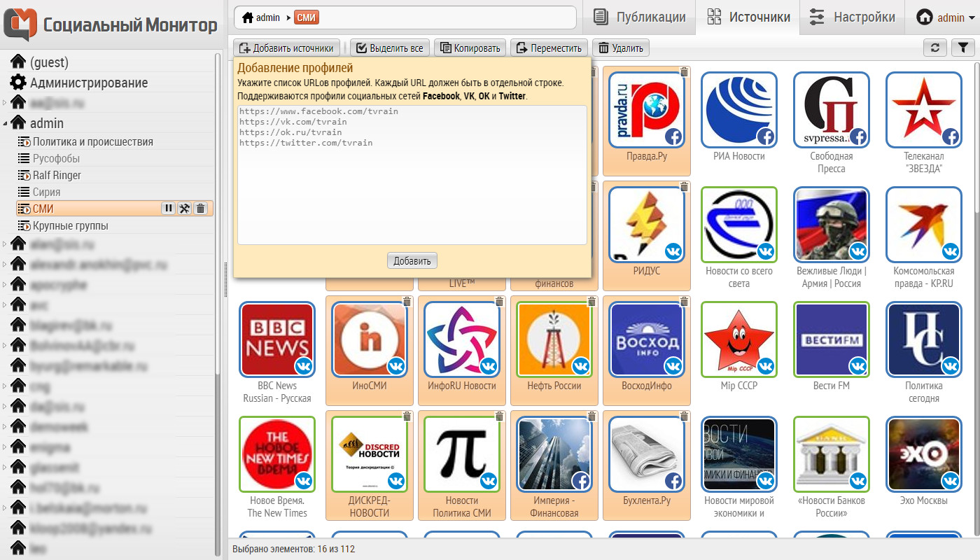This screenshot has width=980, height=560.
Task: Select the Новое Время source thumbnail
Action: pos(277,455)
